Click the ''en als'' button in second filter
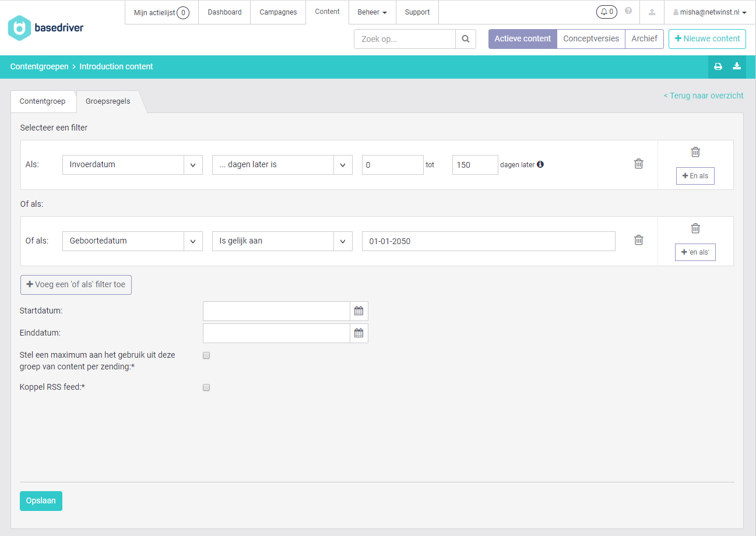Viewport: 756px width, 536px height. click(x=695, y=252)
